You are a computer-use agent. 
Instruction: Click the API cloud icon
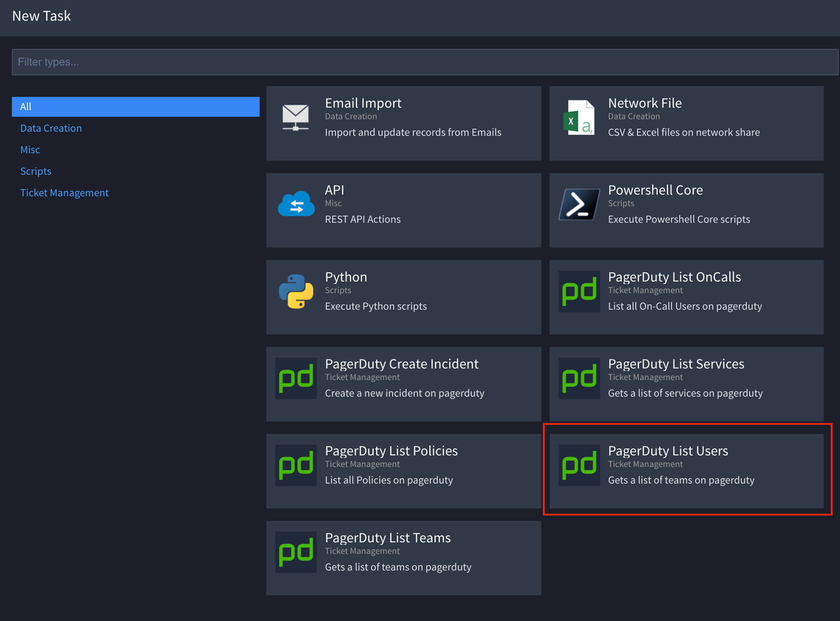[x=296, y=204]
